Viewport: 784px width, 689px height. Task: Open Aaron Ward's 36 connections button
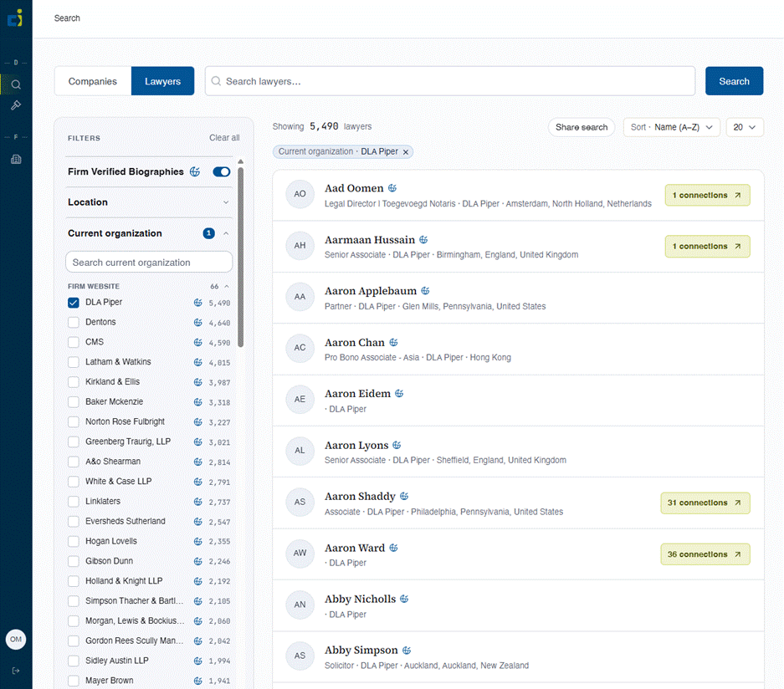(x=705, y=554)
